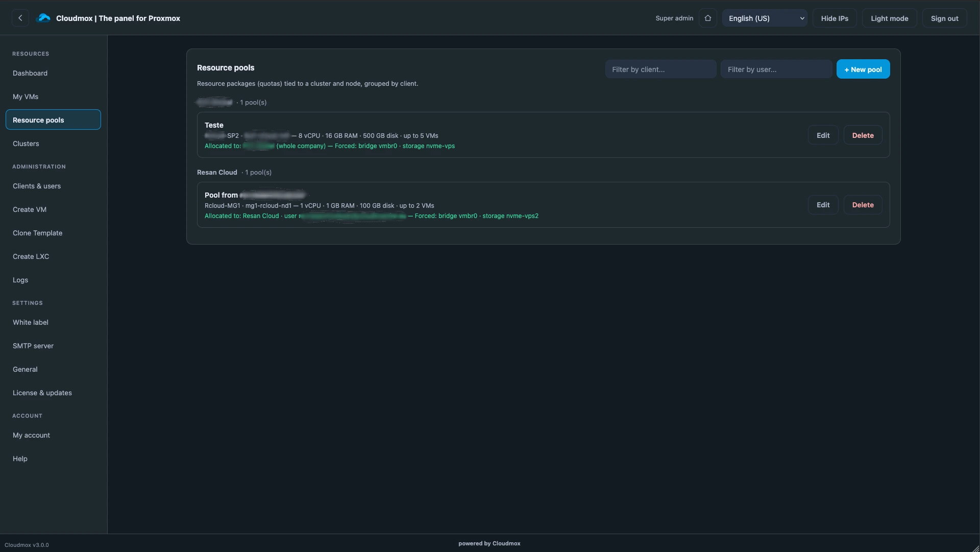Edit the Teste pool
Viewport: 980px width, 552px height.
[x=823, y=135]
